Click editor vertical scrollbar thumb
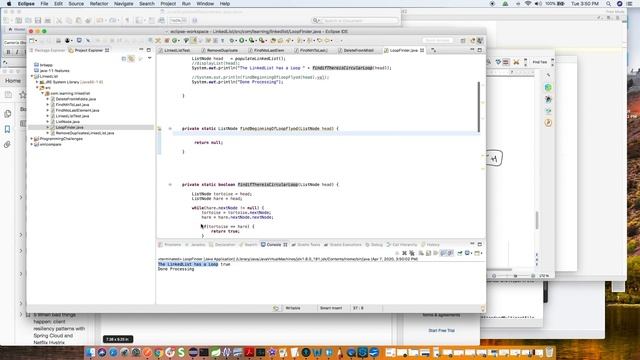The image size is (640, 360). [479, 107]
